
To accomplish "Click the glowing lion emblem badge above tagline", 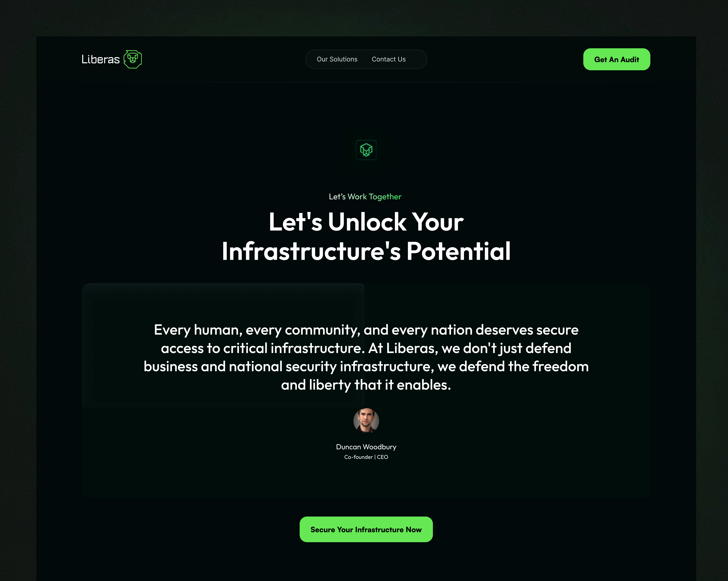I will coord(366,150).
